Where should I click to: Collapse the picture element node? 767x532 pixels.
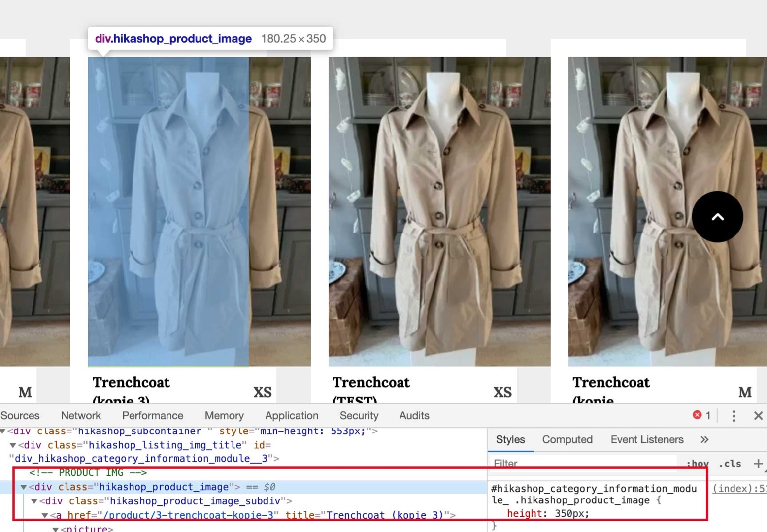click(x=55, y=529)
